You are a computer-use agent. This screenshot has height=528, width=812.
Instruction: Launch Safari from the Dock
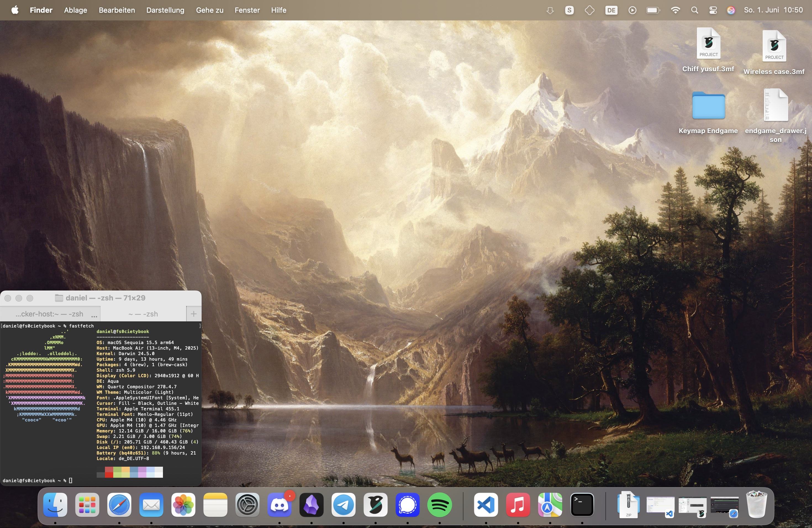pyautogui.click(x=119, y=505)
